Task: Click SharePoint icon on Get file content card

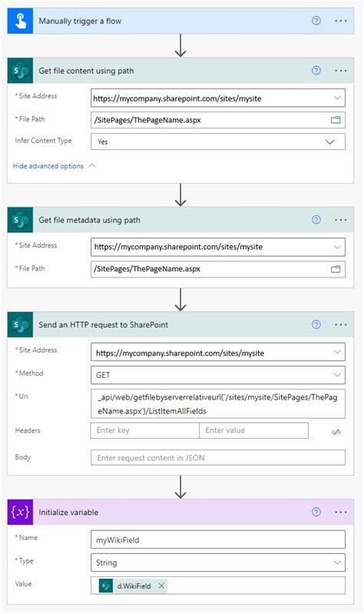Action: (x=20, y=71)
